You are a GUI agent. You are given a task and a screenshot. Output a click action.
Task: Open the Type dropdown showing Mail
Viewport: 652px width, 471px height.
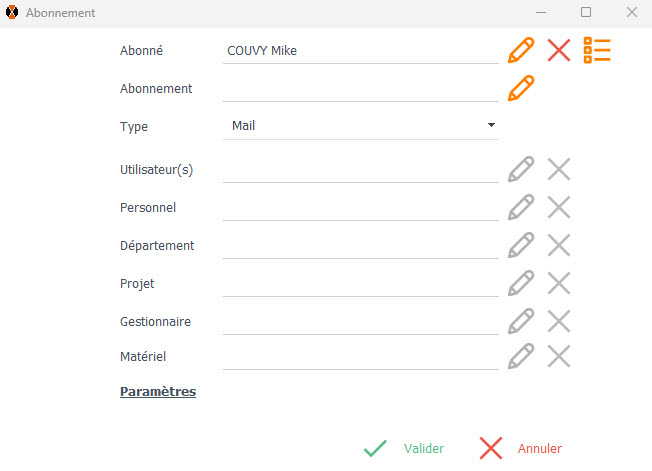click(361, 126)
